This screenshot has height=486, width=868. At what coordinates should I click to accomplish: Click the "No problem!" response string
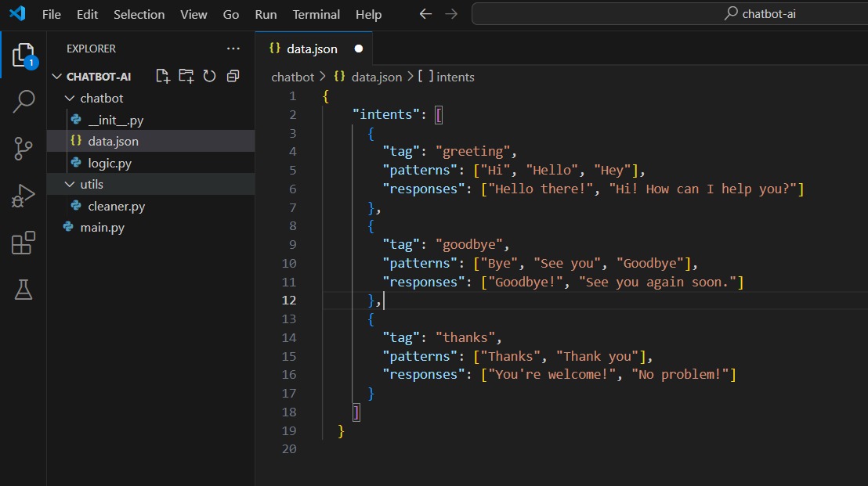coord(680,374)
